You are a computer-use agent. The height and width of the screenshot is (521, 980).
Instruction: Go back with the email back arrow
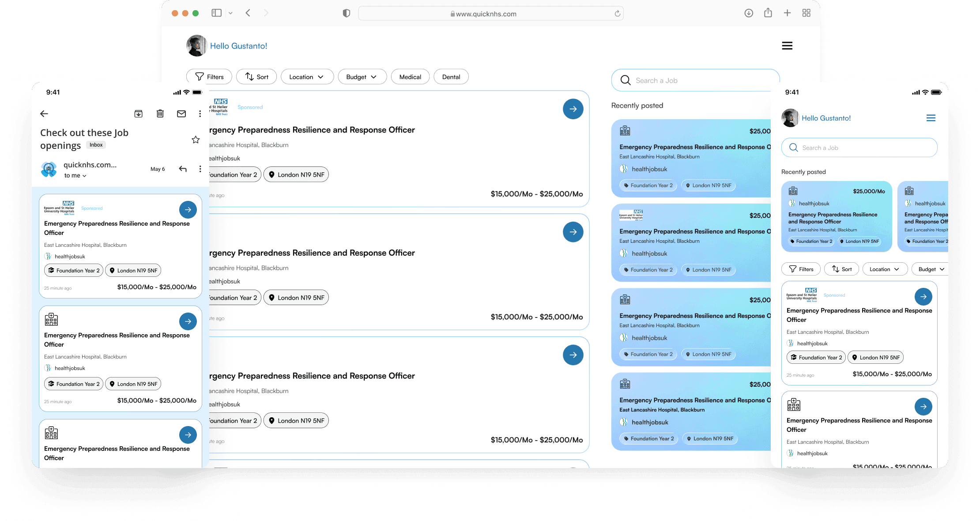coord(44,114)
